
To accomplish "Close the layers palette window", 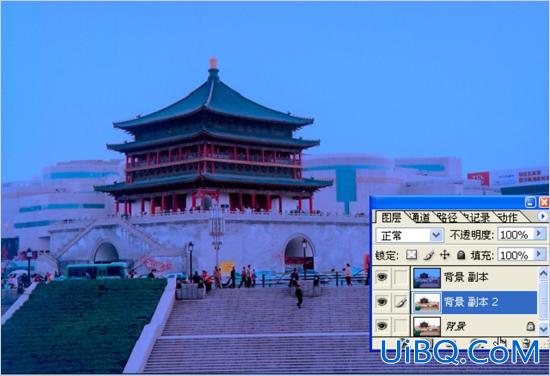I will [544, 202].
